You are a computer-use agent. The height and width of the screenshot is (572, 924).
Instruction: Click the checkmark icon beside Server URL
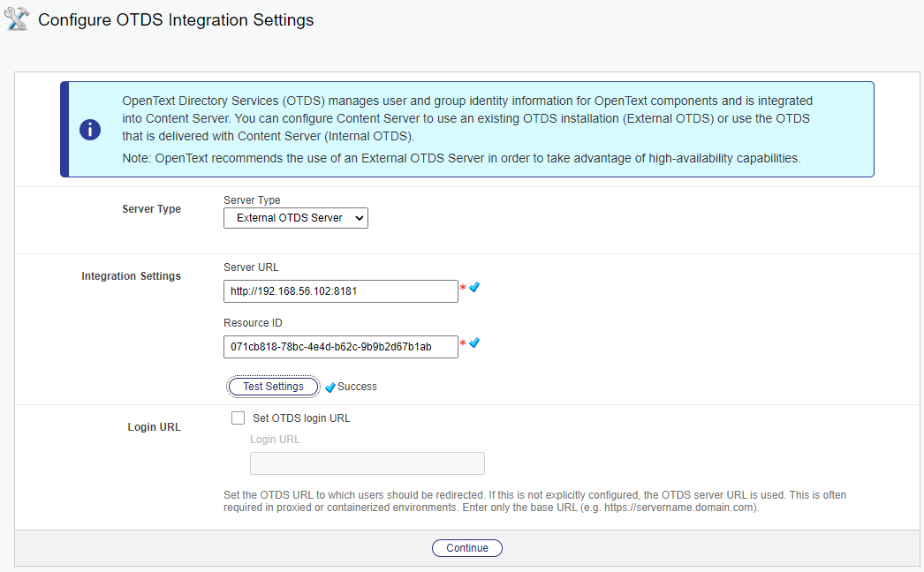point(474,288)
